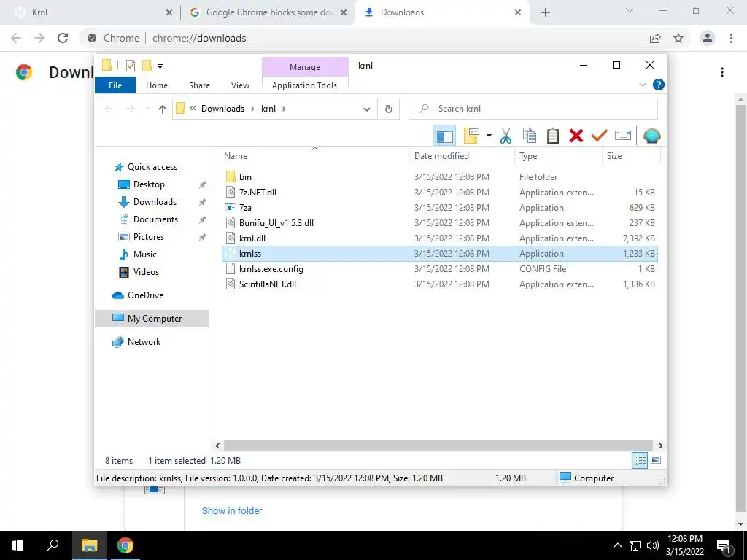Click the Search krnl input field

pyautogui.click(x=533, y=109)
